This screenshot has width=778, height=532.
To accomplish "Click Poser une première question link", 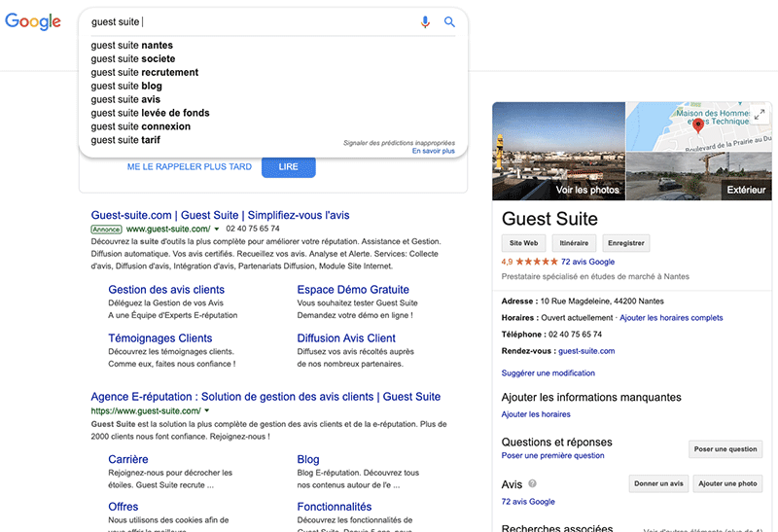I will pyautogui.click(x=552, y=455).
